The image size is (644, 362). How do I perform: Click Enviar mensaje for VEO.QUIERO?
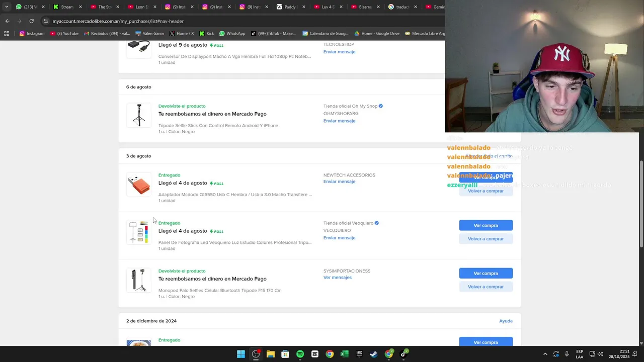[x=339, y=238]
